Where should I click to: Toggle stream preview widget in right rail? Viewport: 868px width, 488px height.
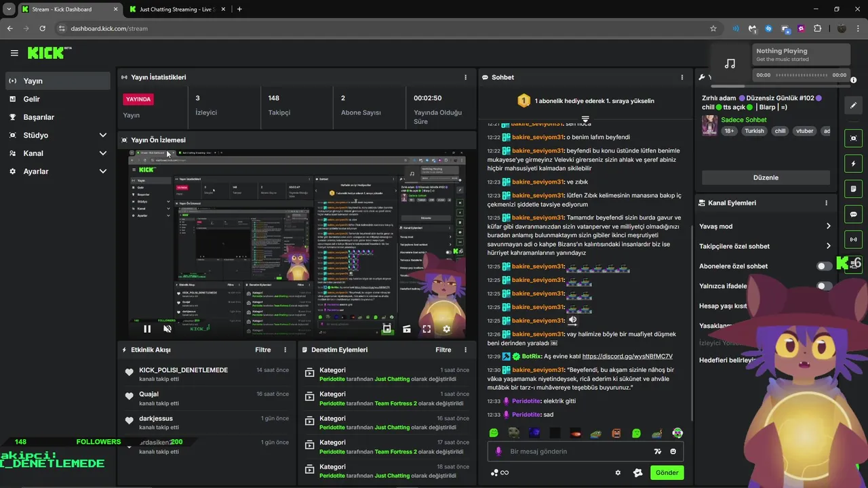click(854, 138)
